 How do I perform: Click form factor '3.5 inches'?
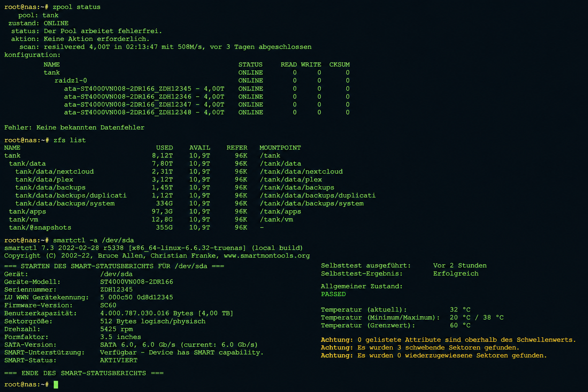(121, 337)
